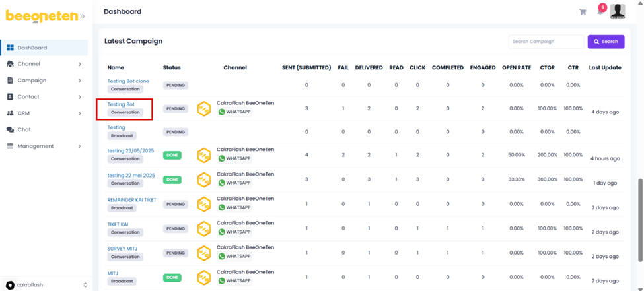Click WhatsApp icon in MITJ row
644x291 pixels.
[x=222, y=281]
